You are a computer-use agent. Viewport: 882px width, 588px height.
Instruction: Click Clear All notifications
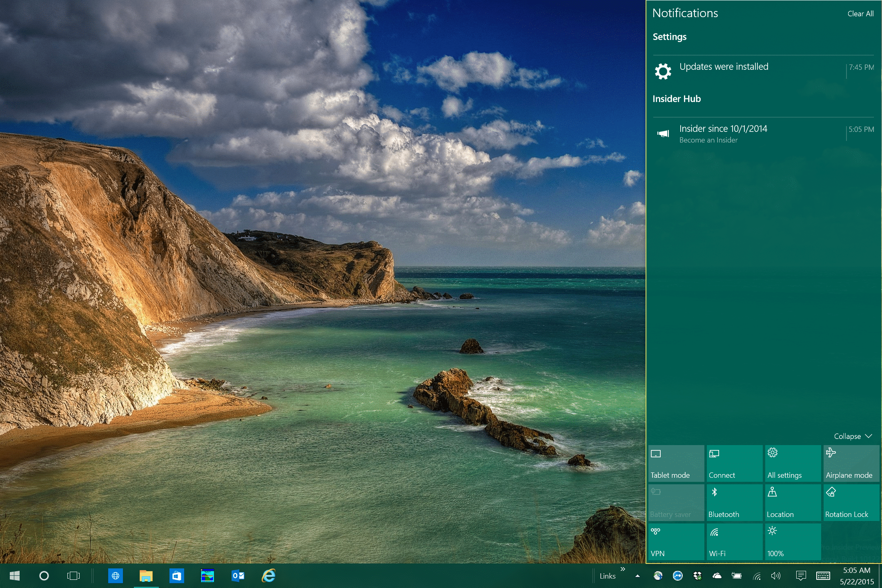point(860,13)
